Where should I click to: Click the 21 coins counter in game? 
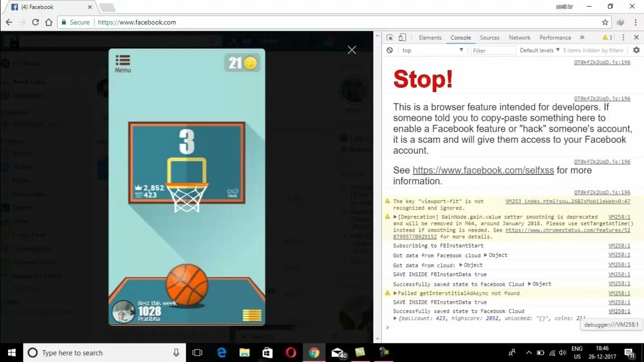pos(243,63)
